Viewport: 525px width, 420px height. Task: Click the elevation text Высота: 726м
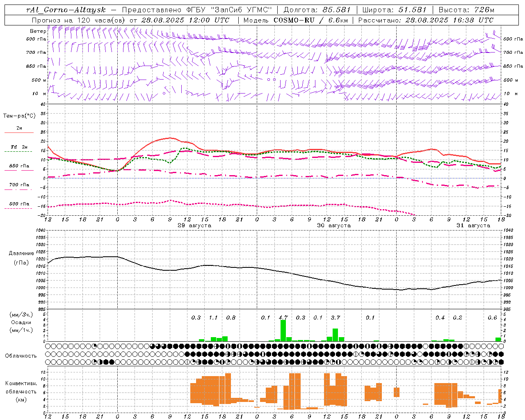(x=467, y=10)
